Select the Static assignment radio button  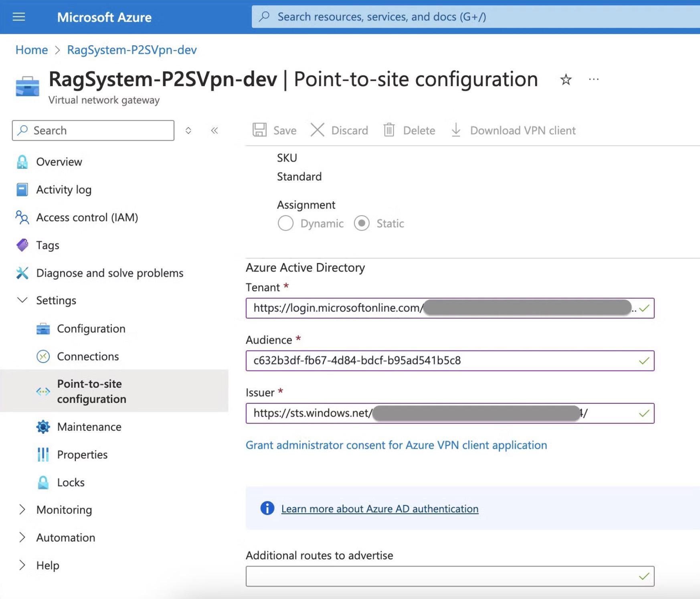click(x=362, y=223)
